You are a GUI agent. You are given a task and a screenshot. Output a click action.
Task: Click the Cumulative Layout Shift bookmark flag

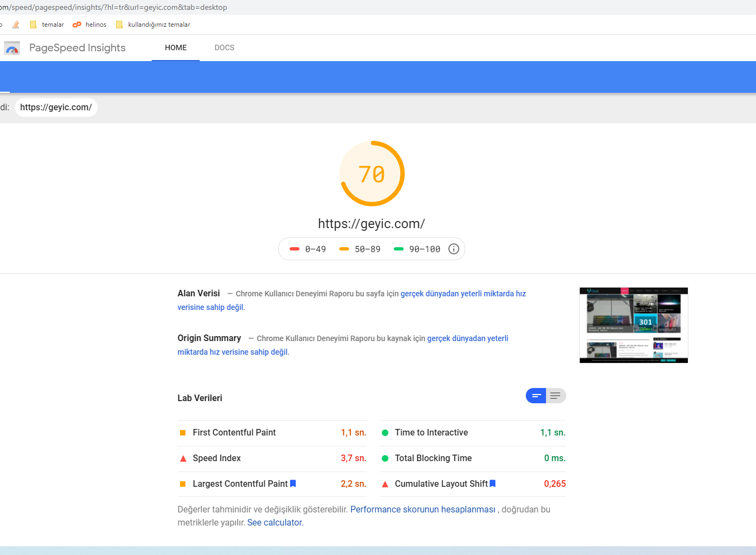493,484
